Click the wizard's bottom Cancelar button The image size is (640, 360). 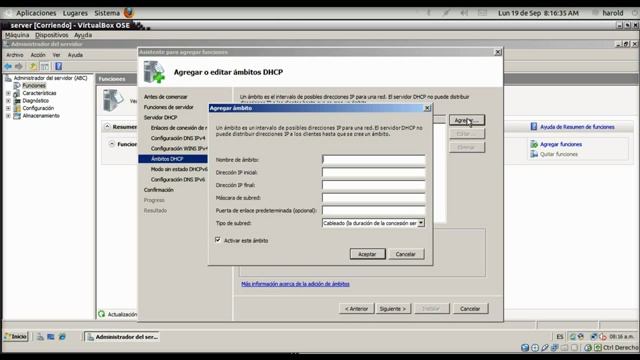pyautogui.click(x=470, y=309)
